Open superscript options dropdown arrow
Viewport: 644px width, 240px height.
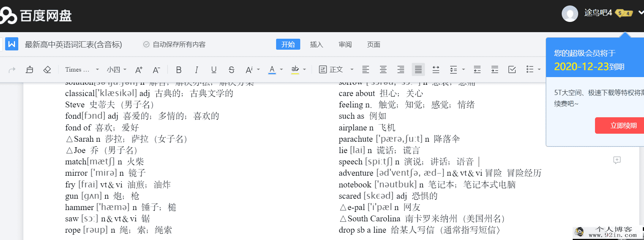[x=258, y=69]
